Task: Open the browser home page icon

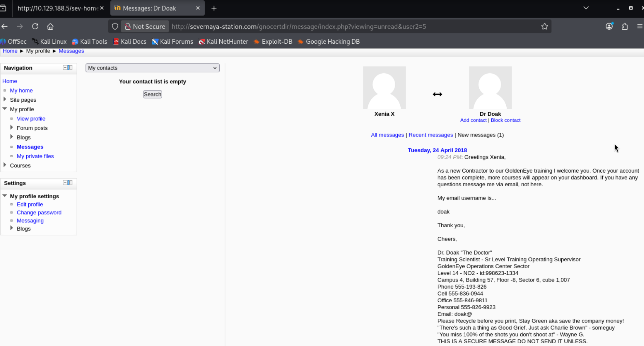Action: 50,26
